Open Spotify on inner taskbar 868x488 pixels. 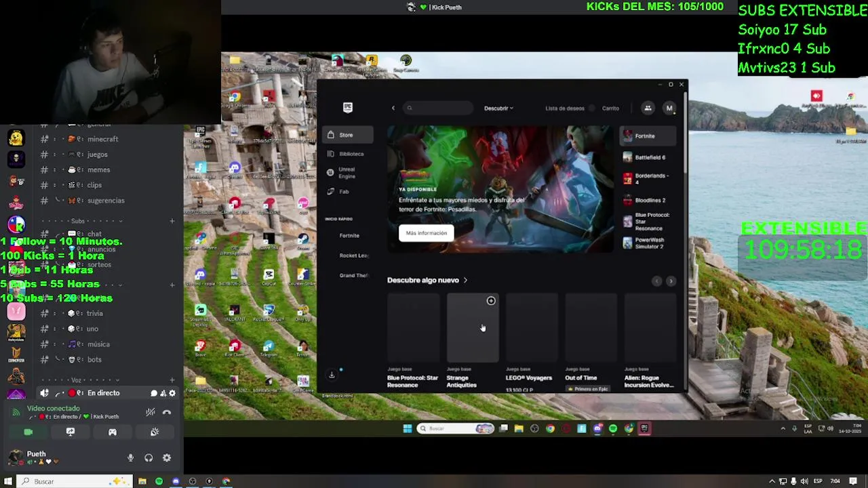coord(613,428)
